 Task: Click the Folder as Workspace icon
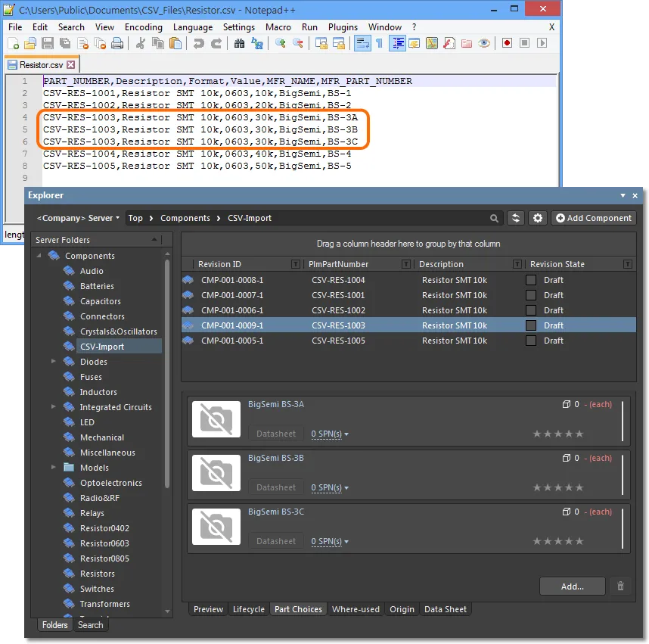(x=467, y=43)
